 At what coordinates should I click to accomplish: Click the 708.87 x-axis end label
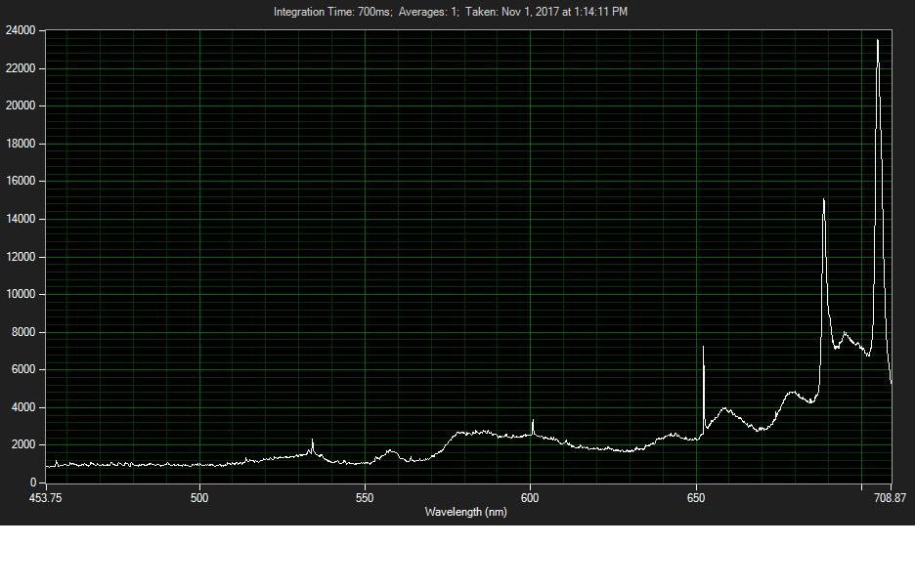coord(891,498)
